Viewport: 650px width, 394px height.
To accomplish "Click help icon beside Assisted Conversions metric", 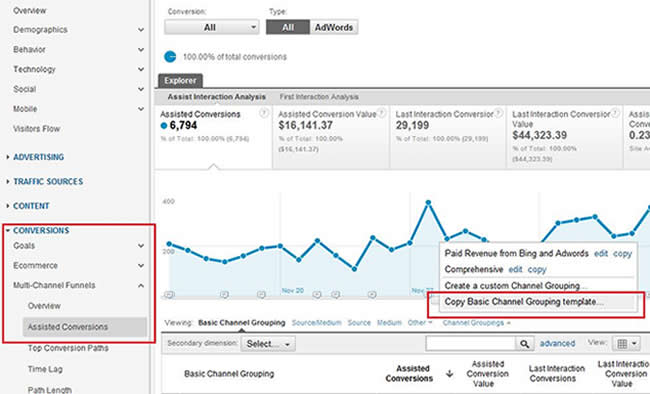I will click(x=264, y=113).
